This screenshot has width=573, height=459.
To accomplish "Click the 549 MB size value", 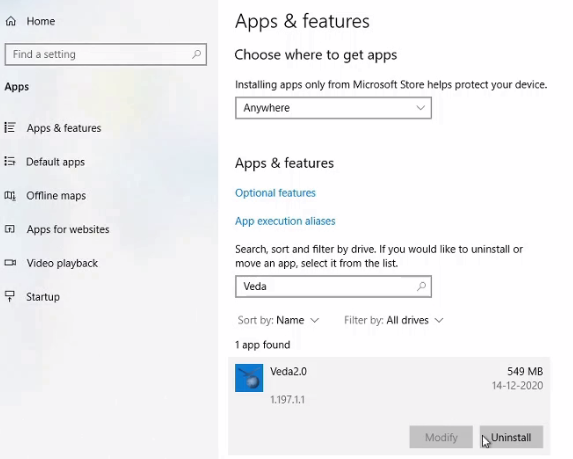I will 525,371.
